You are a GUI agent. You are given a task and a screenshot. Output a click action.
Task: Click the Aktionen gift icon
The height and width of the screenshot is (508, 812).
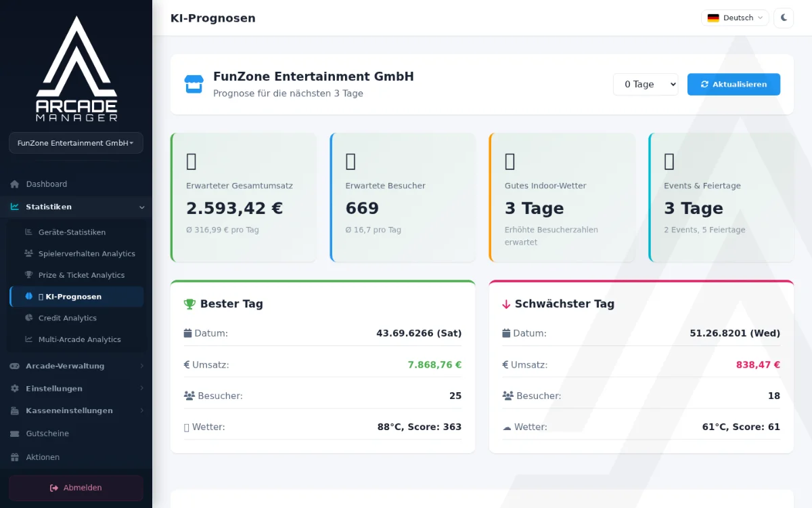coord(14,457)
